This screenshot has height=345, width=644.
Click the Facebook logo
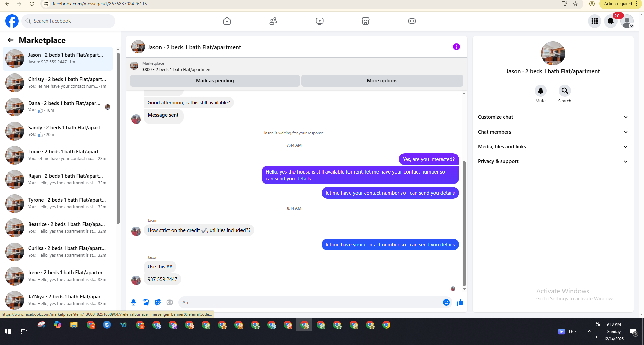[12, 21]
